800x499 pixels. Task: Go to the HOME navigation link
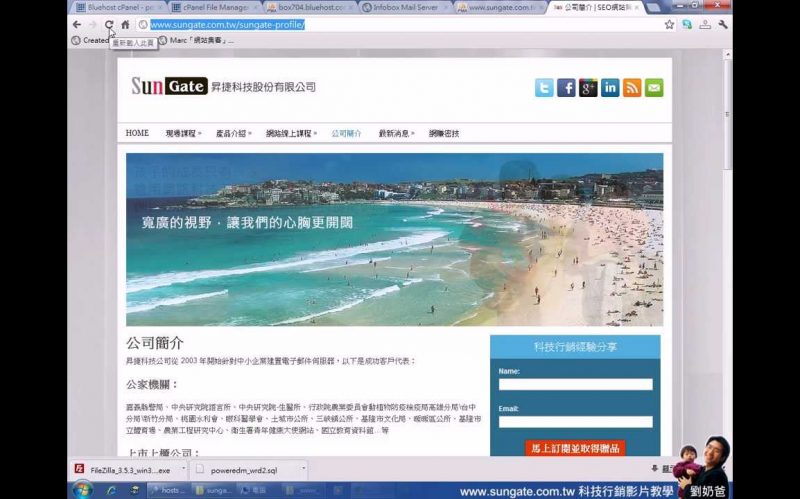137,133
